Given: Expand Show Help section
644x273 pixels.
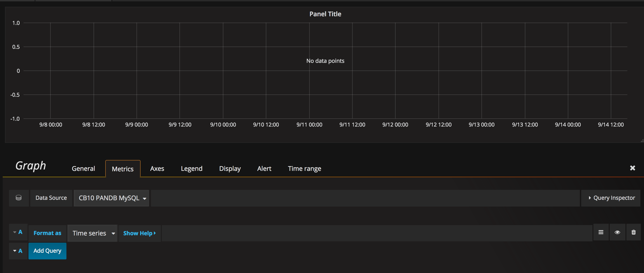Looking at the screenshot, I should [x=139, y=233].
